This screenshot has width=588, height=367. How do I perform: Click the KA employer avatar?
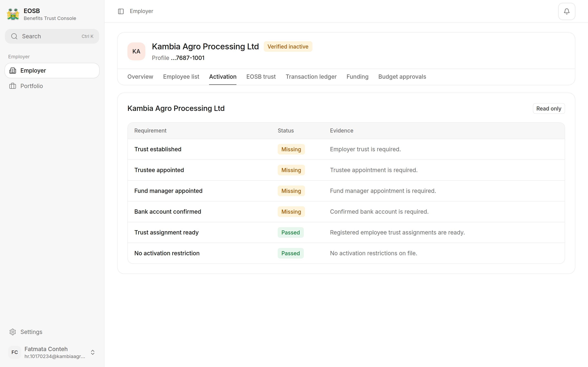136,51
